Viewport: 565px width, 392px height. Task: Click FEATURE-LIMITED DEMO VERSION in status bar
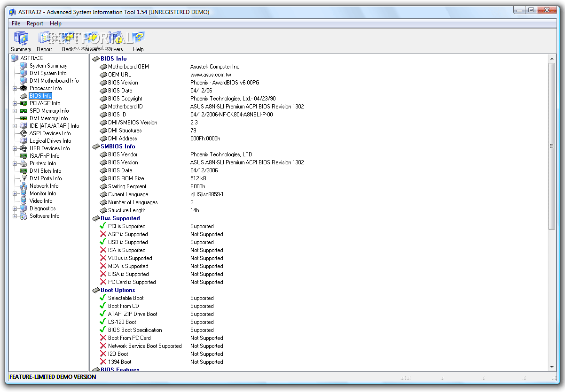[53, 377]
